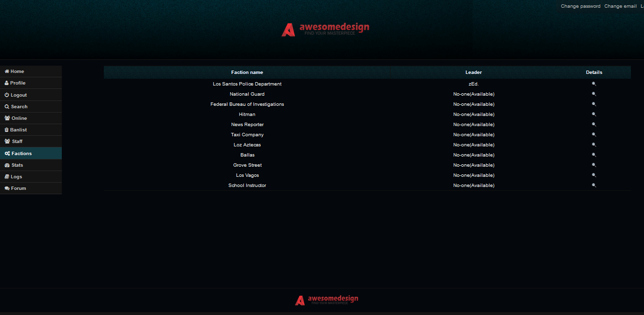Click the Hitman faction details magnifier
The height and width of the screenshot is (315, 644).
tap(594, 115)
